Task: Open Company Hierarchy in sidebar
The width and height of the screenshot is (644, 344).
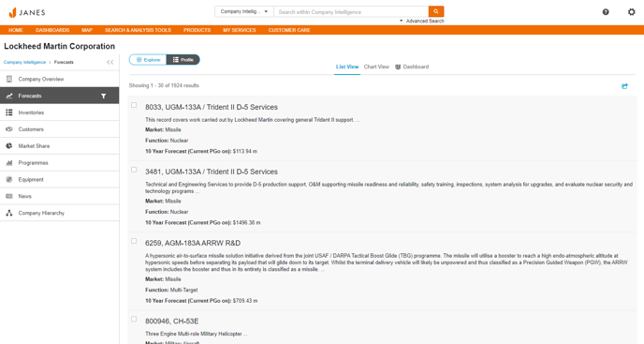Action: click(x=60, y=213)
